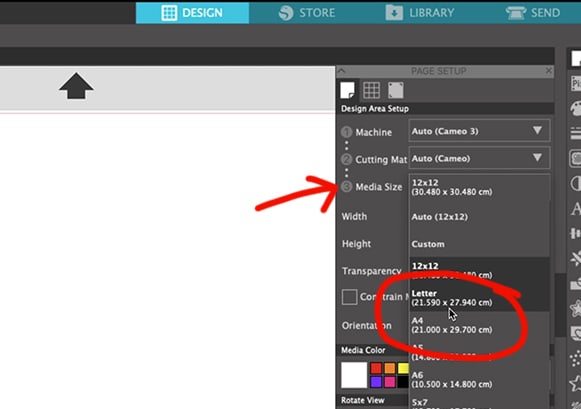The width and height of the screenshot is (581, 409).
Task: Go to the SEND tab
Action: tap(533, 13)
